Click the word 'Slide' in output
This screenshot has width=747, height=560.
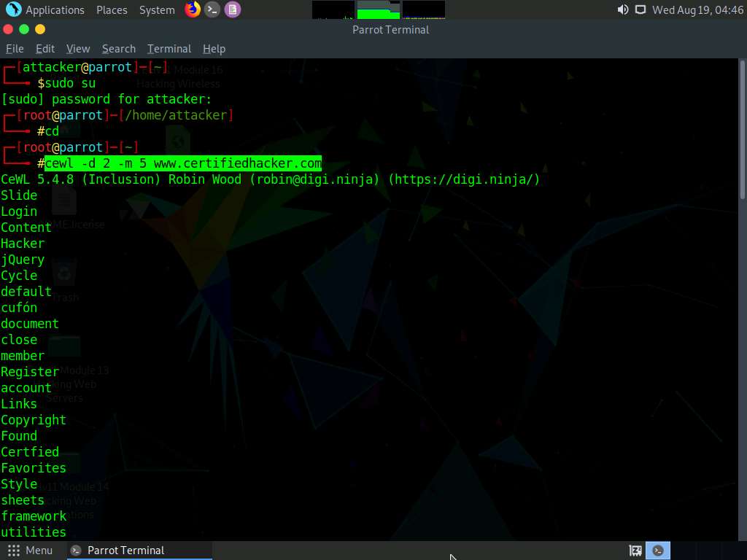tap(19, 195)
